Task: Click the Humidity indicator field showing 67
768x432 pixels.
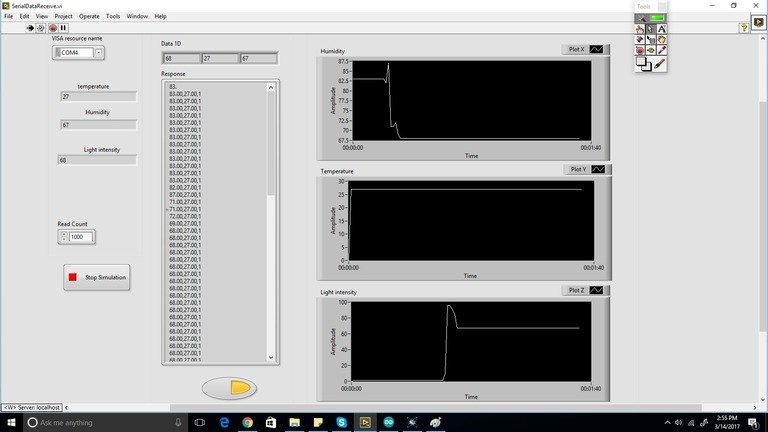Action: [x=98, y=125]
